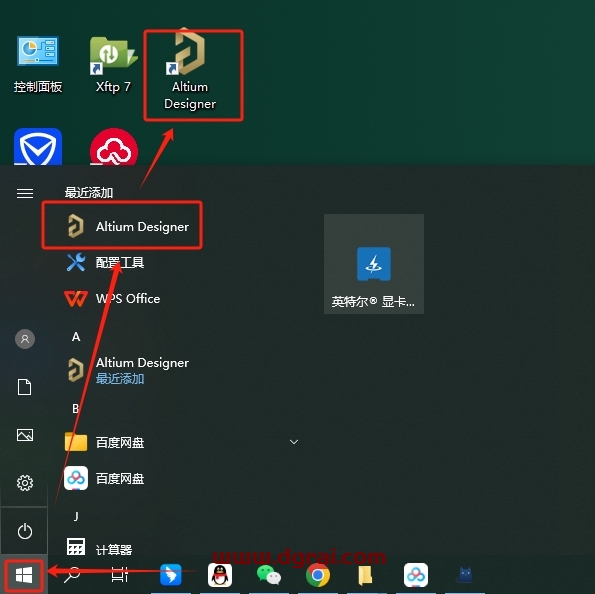
Task: Click the 最近添加 heading
Action: [89, 193]
